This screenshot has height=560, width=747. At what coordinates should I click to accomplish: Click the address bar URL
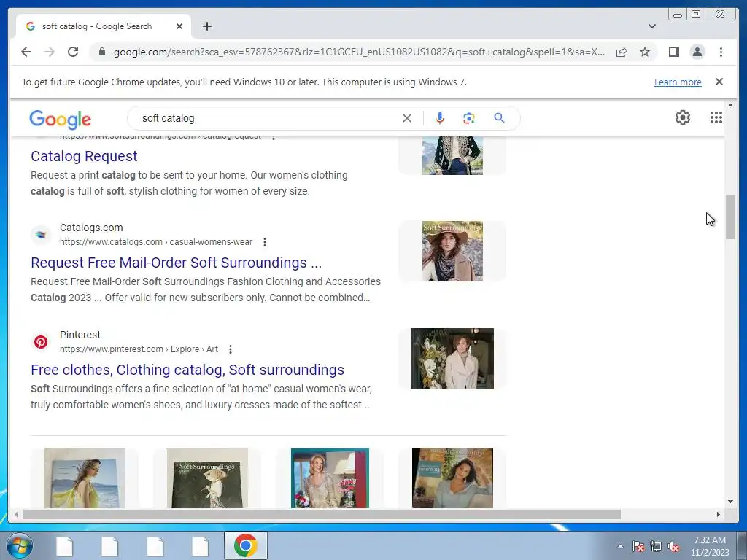pos(359,52)
